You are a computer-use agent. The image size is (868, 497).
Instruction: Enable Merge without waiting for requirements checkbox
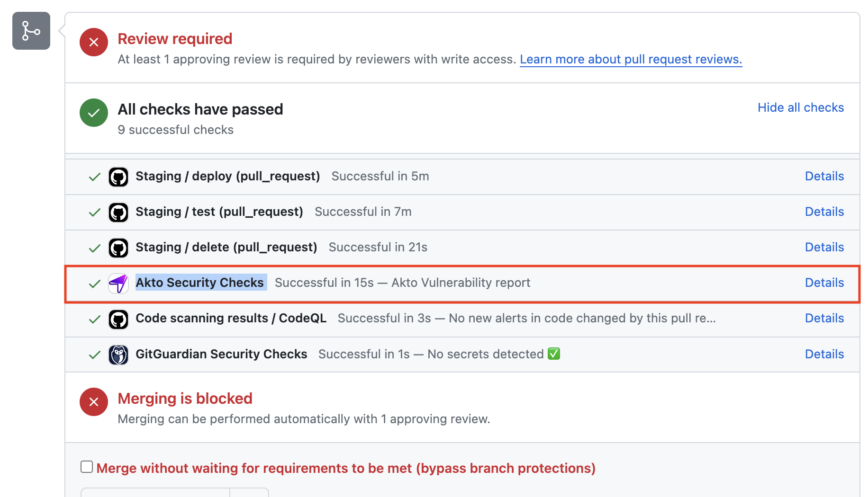click(x=87, y=467)
